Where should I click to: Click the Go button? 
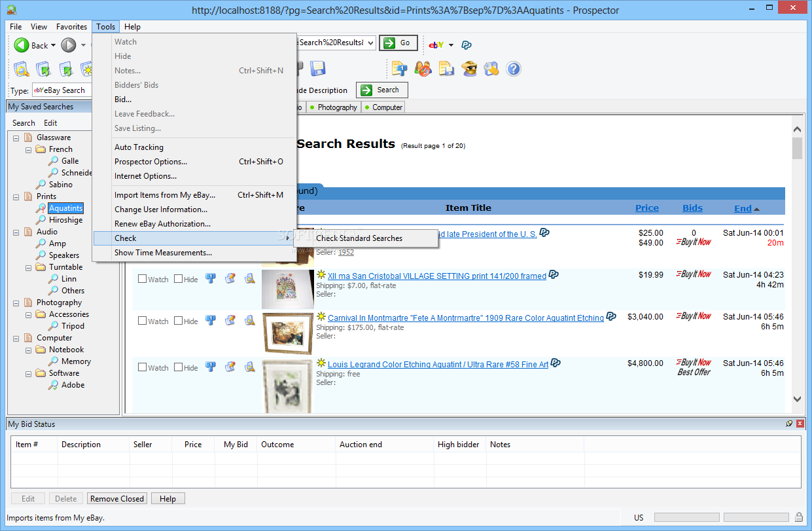[398, 43]
